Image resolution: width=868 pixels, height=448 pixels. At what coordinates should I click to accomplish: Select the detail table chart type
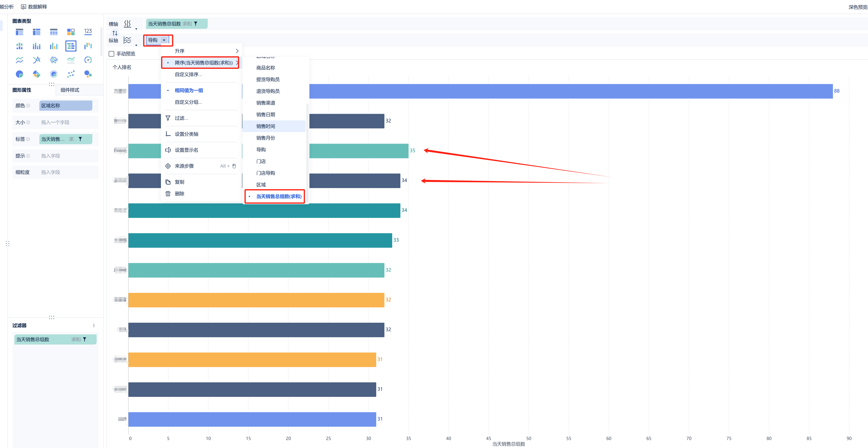tap(54, 32)
